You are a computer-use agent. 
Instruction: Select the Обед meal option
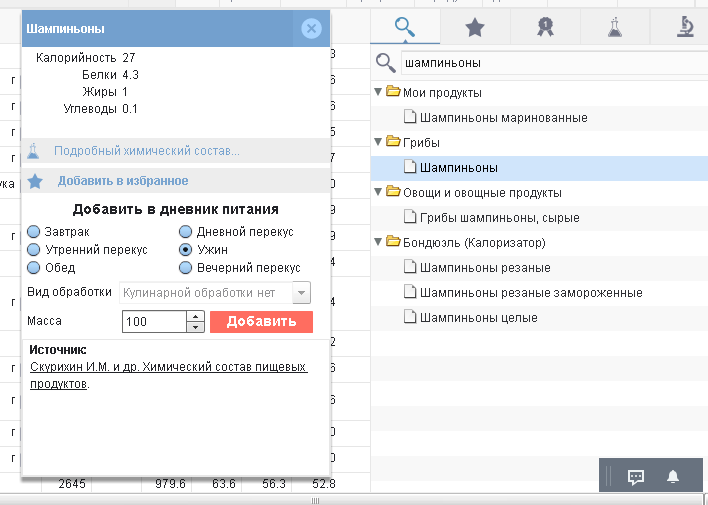click(34, 268)
